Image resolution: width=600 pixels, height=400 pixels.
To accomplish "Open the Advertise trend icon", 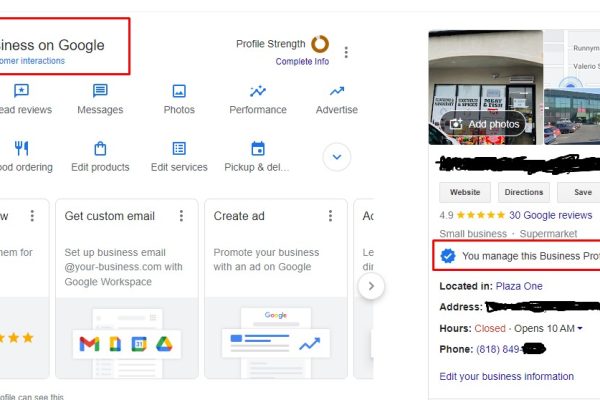I will click(337, 91).
